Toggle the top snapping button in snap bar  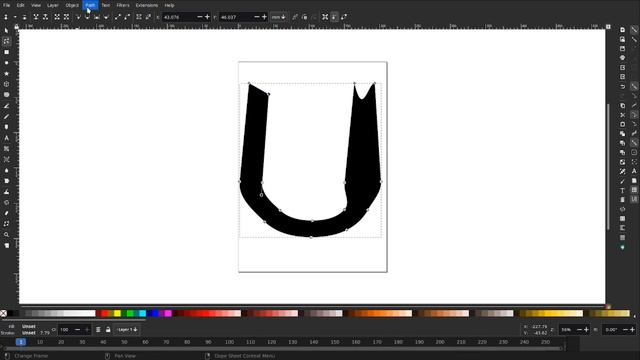634,30
